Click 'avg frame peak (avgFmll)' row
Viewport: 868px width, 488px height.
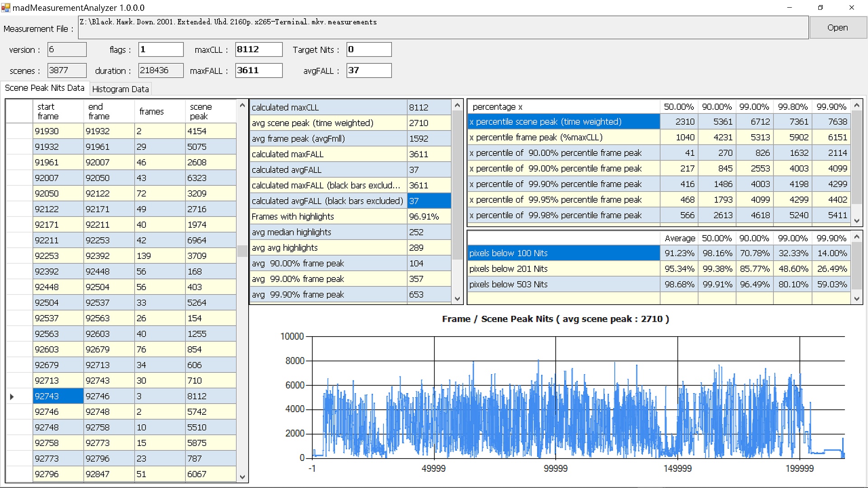[x=350, y=139]
